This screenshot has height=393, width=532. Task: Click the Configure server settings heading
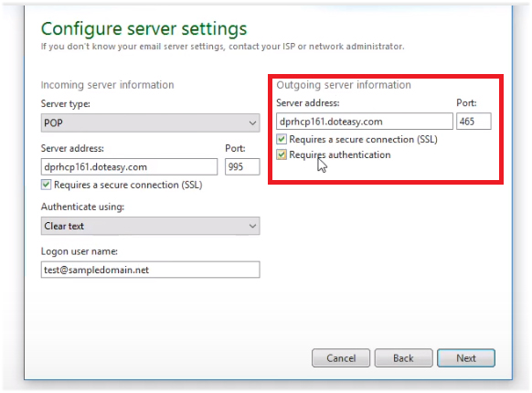click(x=144, y=29)
